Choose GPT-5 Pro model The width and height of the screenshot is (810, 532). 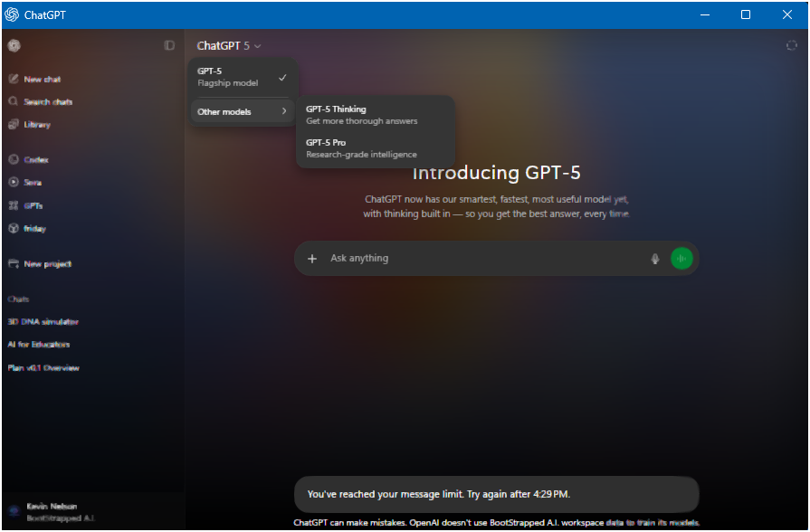coord(376,148)
